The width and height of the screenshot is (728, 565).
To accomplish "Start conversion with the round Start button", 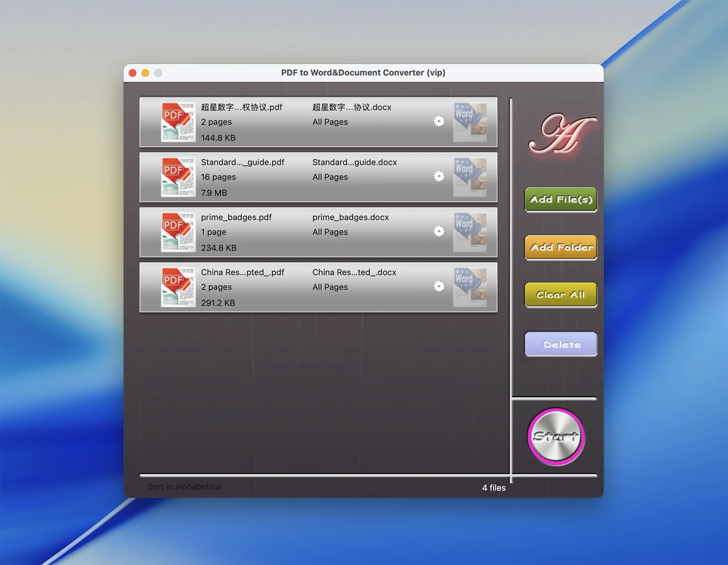I will pos(556,437).
